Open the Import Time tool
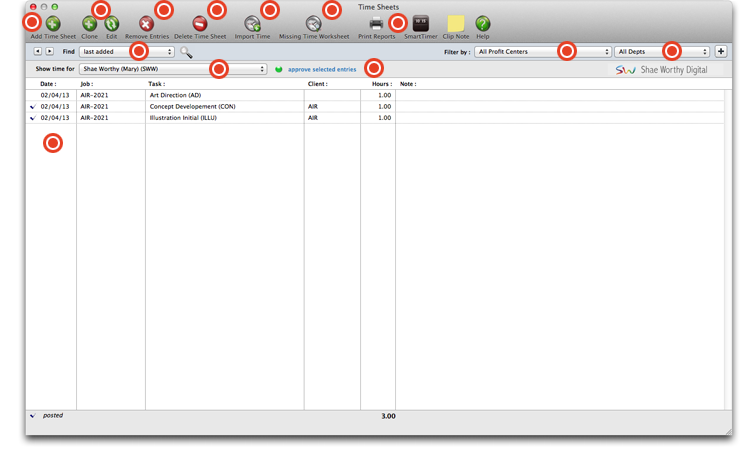The width and height of the screenshot is (753, 449). (252, 23)
